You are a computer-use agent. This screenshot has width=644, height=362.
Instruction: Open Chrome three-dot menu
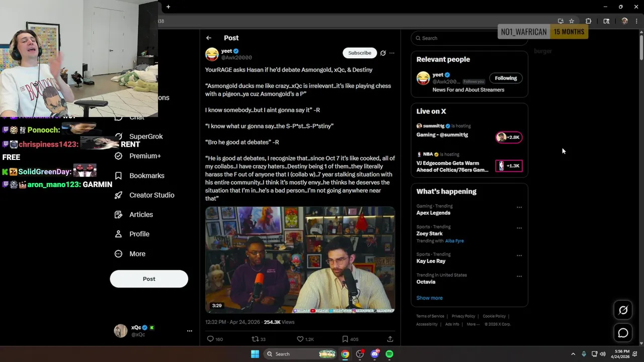point(637,21)
